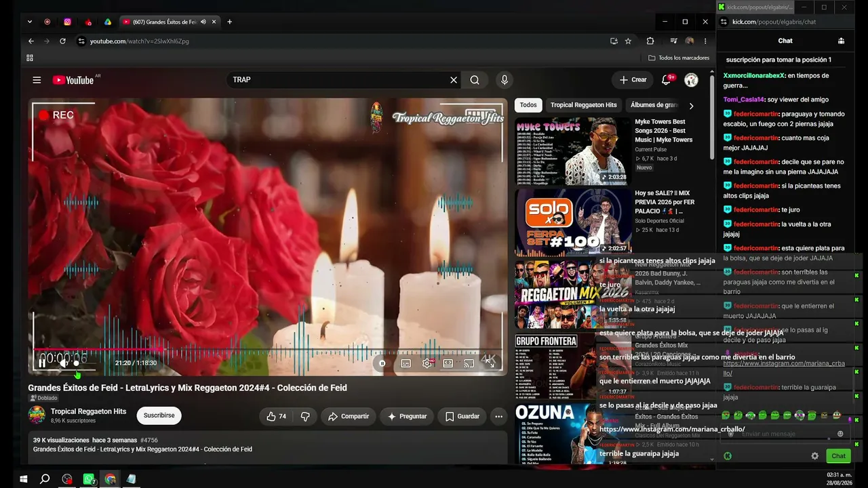Adjust the video volume slider
Viewport: 868px width, 488px height.
(85, 363)
